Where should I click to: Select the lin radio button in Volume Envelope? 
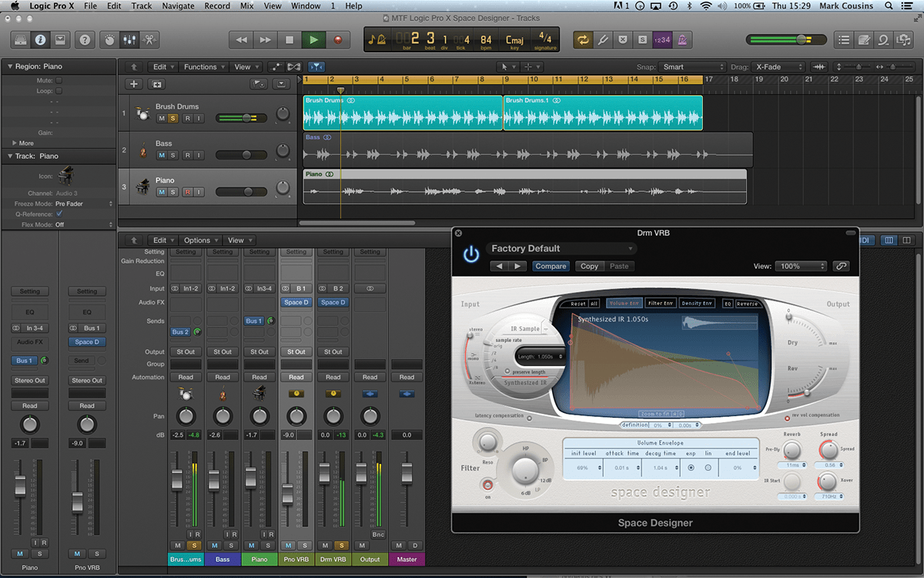(x=708, y=468)
